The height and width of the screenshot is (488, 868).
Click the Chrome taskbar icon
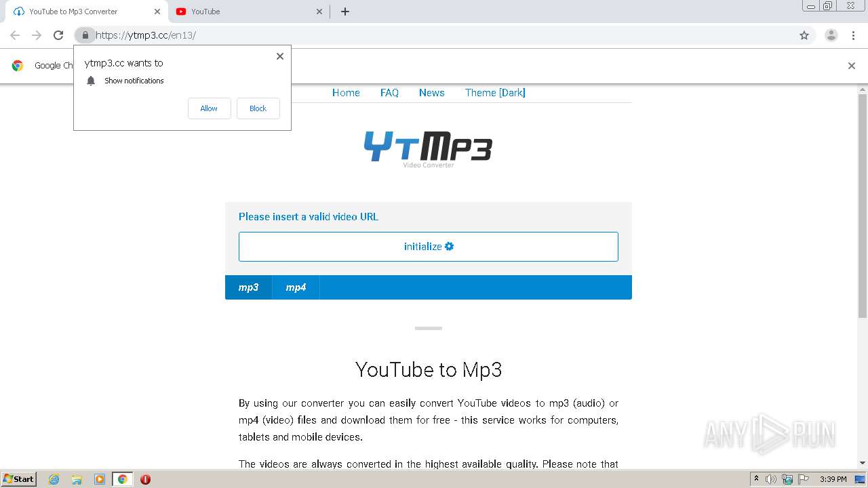(x=123, y=479)
